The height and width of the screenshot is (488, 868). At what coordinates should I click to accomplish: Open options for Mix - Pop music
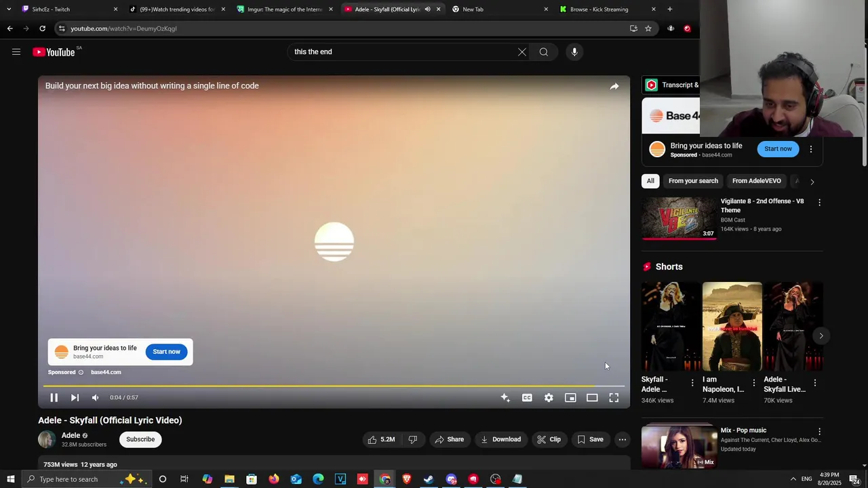click(x=819, y=432)
